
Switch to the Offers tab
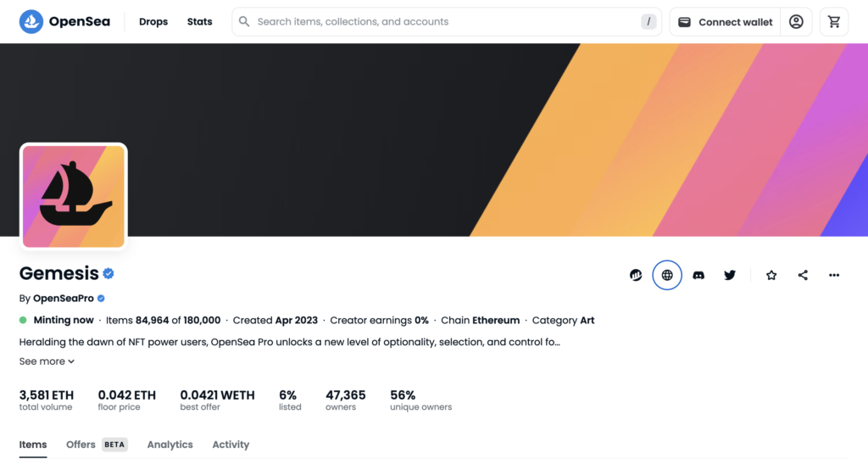click(x=97, y=445)
